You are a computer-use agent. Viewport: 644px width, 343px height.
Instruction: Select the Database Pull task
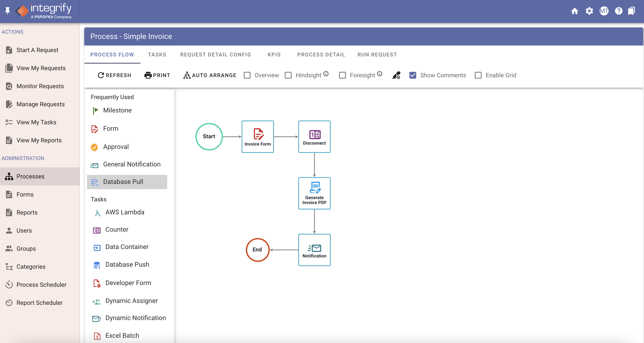[127, 182]
